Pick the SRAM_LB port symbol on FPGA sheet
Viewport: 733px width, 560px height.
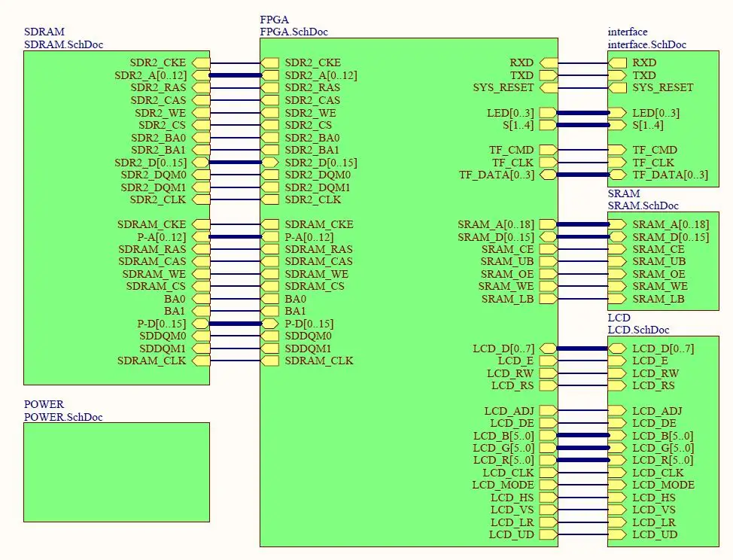click(x=549, y=299)
